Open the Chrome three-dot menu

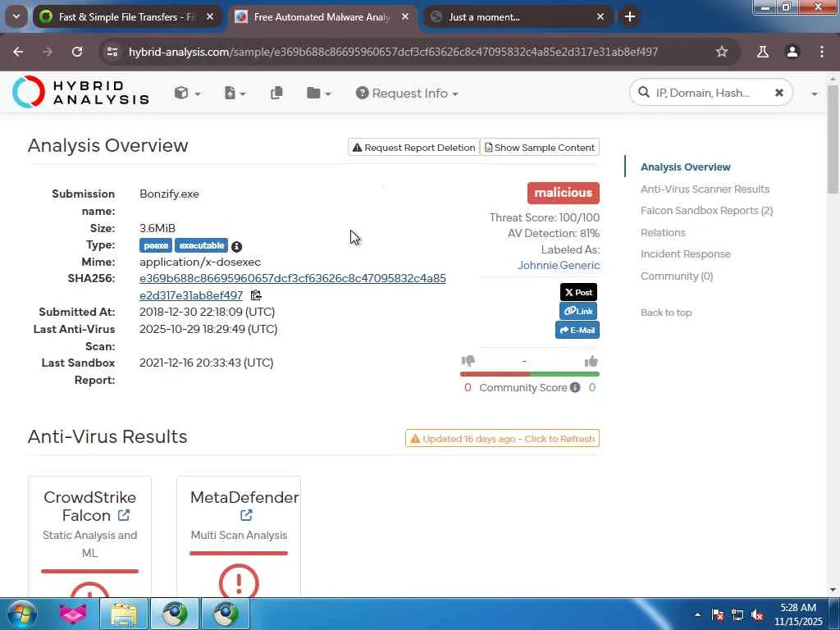click(x=822, y=52)
